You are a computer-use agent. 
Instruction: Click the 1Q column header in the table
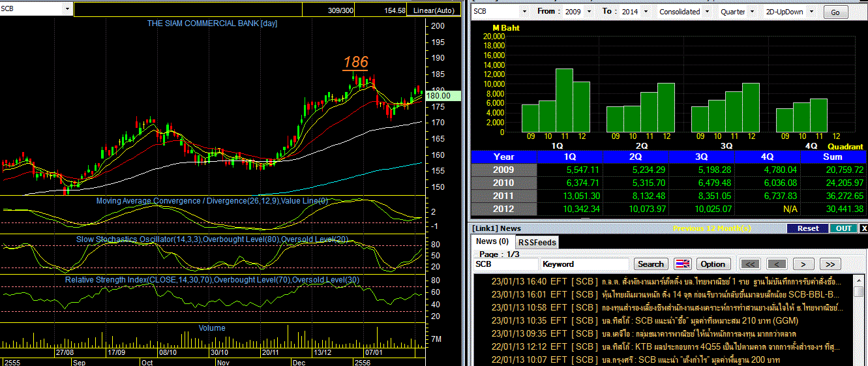pos(571,157)
